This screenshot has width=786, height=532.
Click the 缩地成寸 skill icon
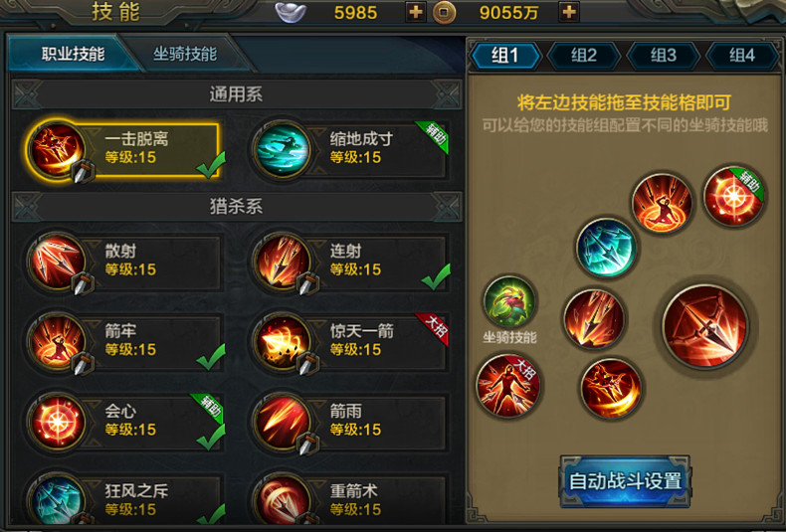(282, 149)
